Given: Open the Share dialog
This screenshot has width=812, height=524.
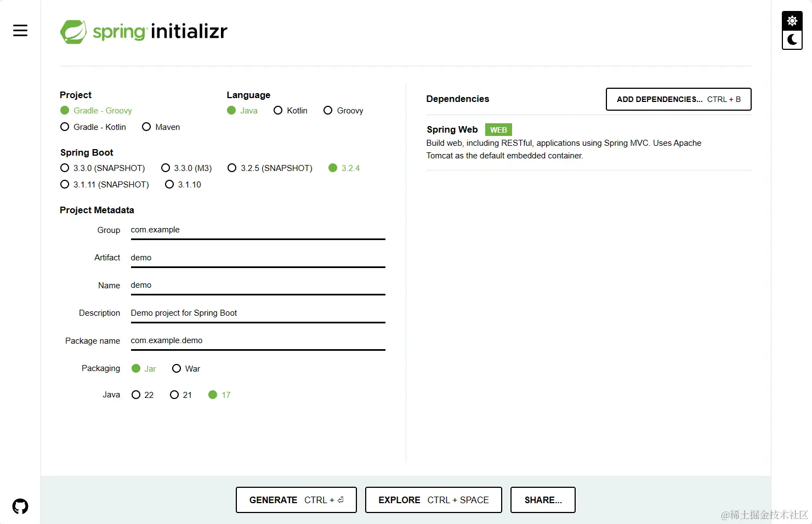Looking at the screenshot, I should (x=543, y=500).
